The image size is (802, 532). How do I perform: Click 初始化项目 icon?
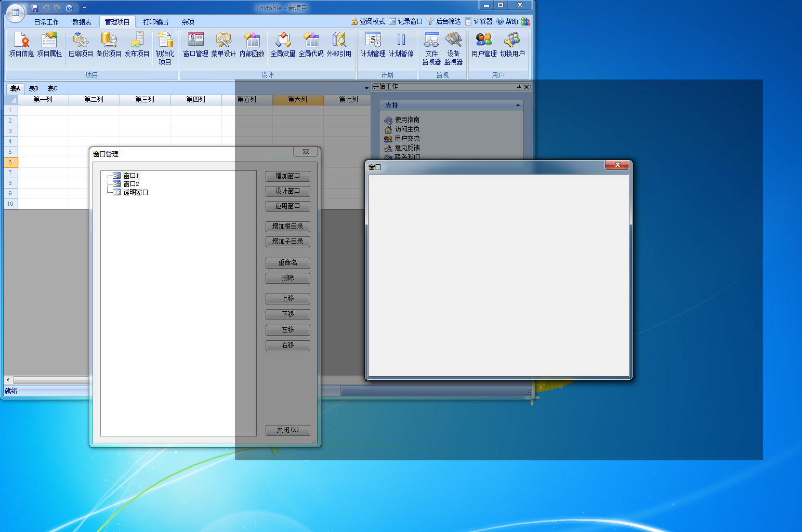(165, 48)
